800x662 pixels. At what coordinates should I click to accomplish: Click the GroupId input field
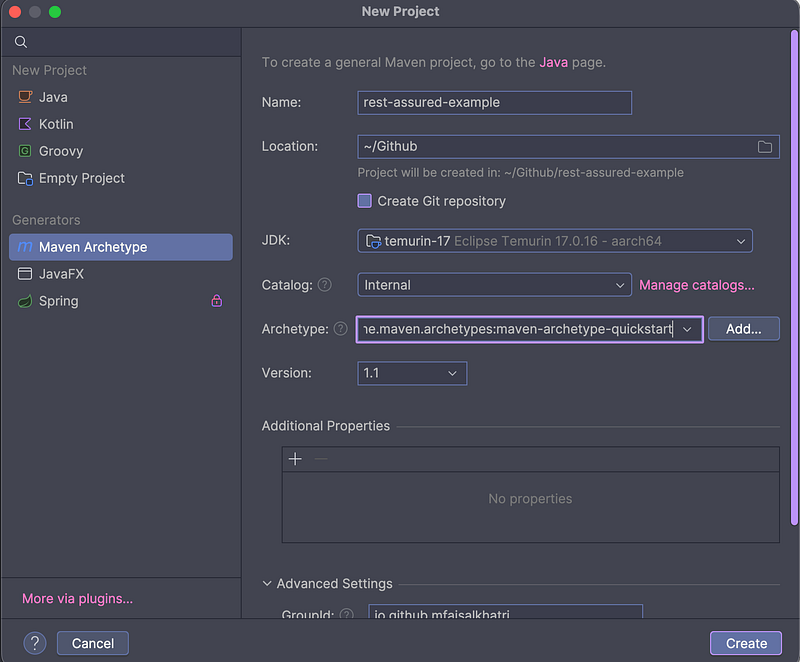(x=506, y=612)
